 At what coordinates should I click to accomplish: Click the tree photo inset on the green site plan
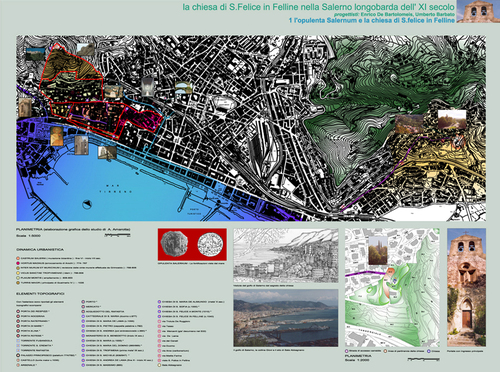(x=378, y=251)
